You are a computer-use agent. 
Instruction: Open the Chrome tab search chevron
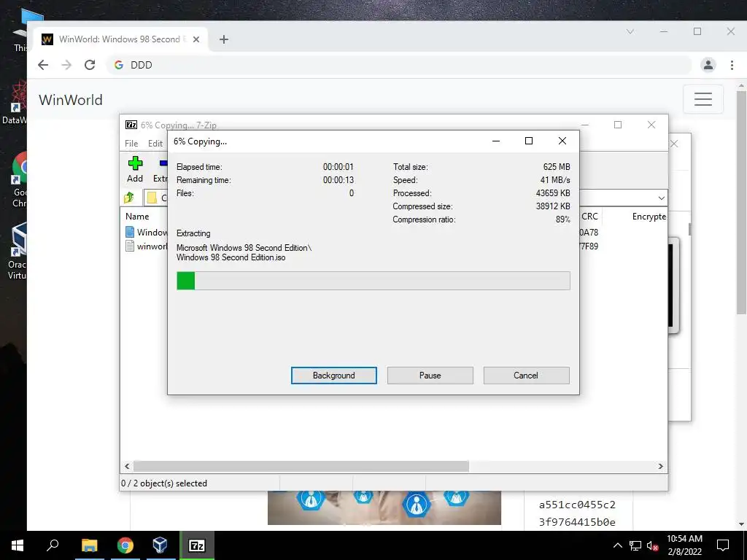click(x=630, y=31)
